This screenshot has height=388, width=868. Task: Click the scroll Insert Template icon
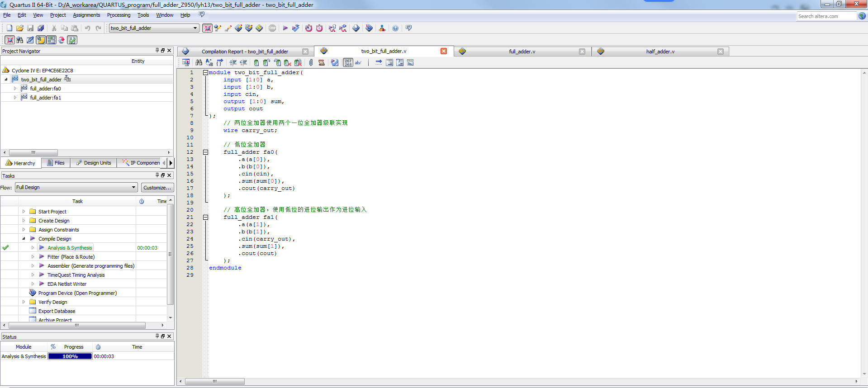click(321, 62)
